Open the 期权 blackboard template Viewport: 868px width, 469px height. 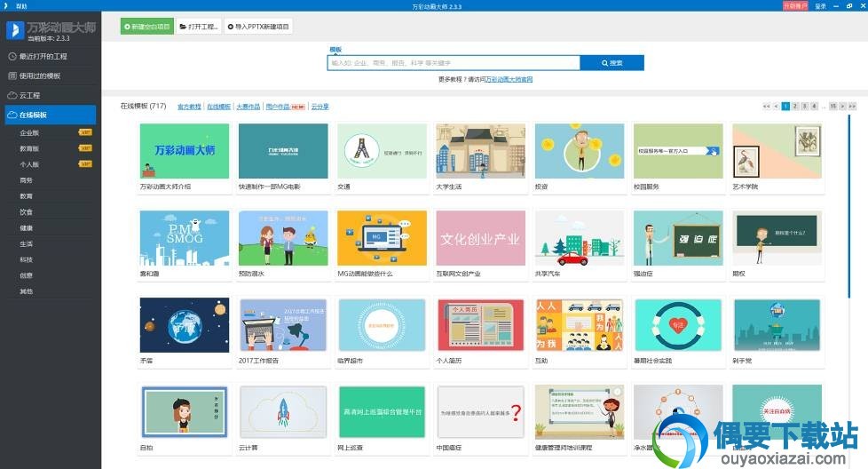(x=777, y=238)
